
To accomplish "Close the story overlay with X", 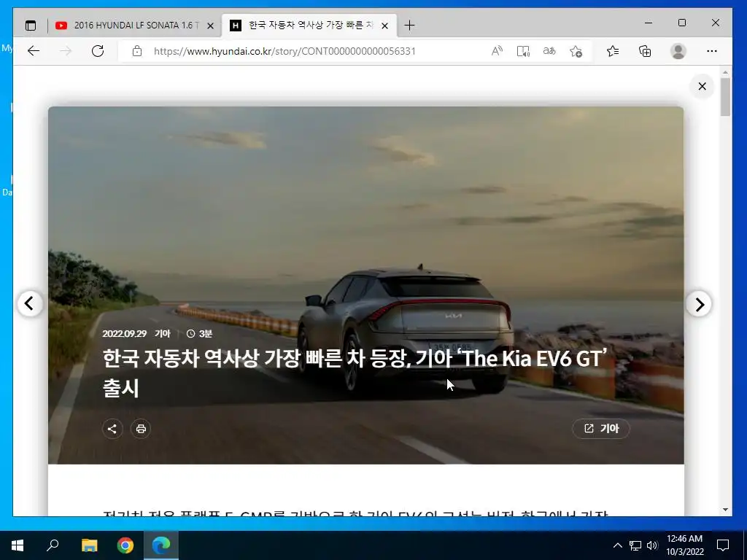I will pyautogui.click(x=703, y=86).
